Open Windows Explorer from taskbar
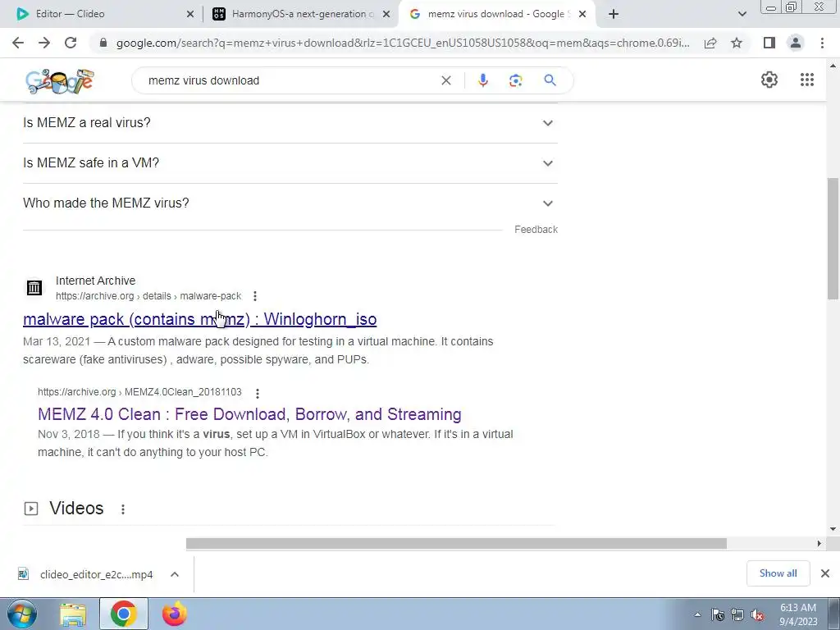Screen dimensions: 840x630 [73, 614]
